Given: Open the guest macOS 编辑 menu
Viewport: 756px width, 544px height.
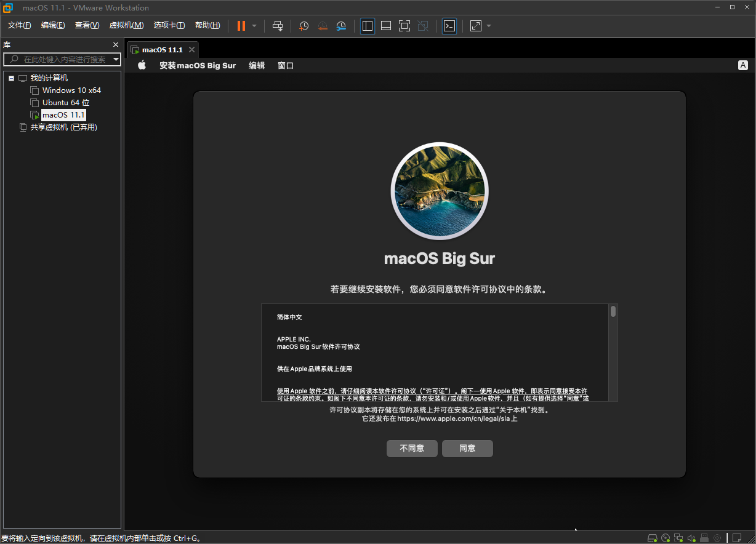Looking at the screenshot, I should (x=257, y=66).
